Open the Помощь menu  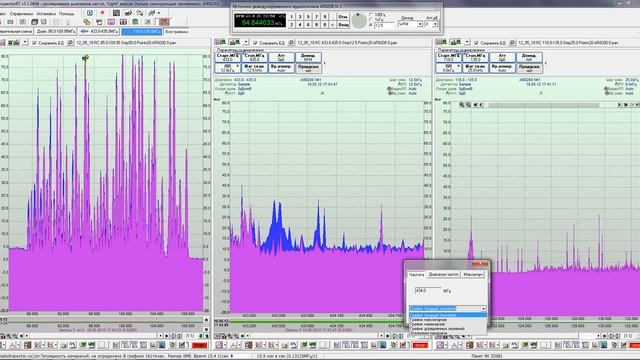tap(67, 13)
